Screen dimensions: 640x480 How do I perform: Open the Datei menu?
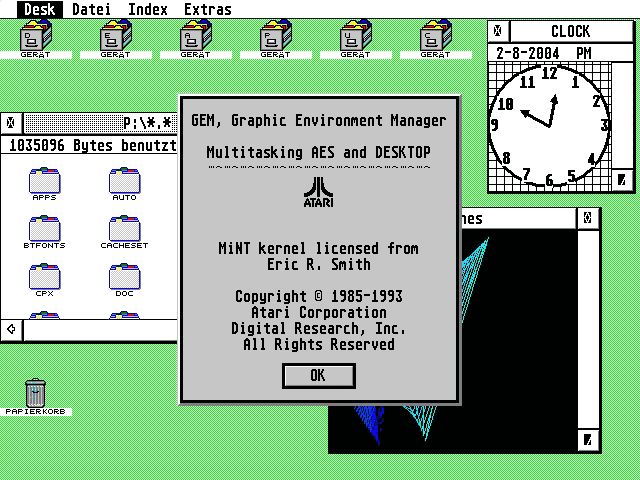pyautogui.click(x=91, y=9)
